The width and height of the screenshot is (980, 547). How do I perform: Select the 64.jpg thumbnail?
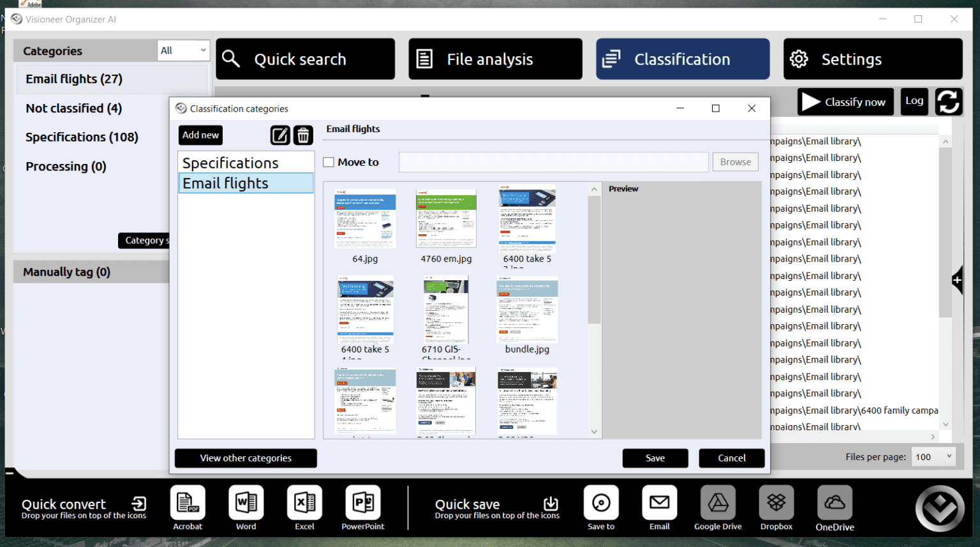[364, 219]
